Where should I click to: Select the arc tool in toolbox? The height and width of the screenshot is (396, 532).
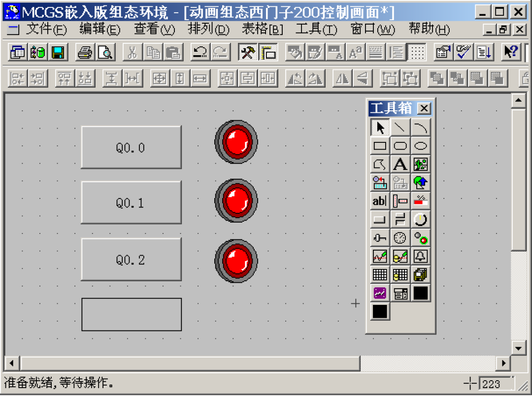(x=421, y=128)
